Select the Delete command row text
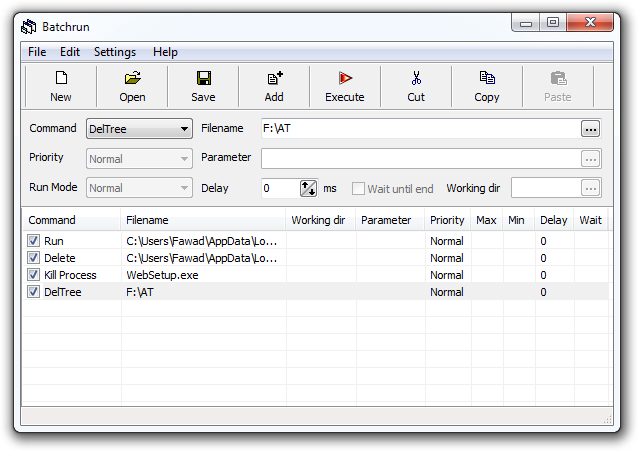 tap(60, 258)
